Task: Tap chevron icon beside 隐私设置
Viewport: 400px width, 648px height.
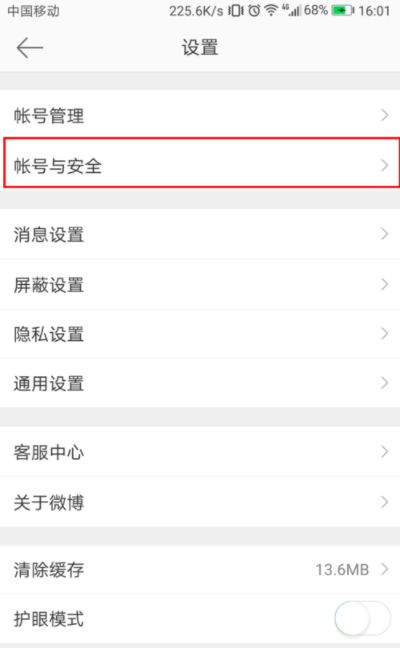Action: tap(385, 334)
